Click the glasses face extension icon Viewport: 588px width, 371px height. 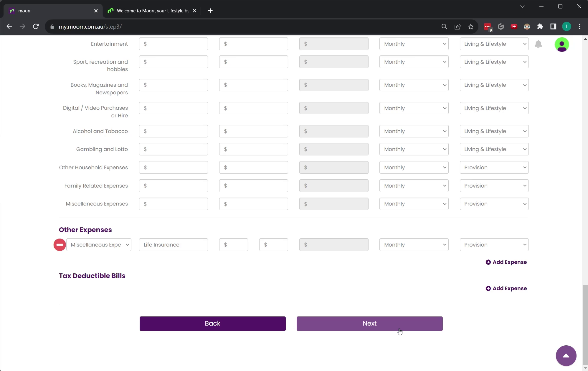coord(527,27)
